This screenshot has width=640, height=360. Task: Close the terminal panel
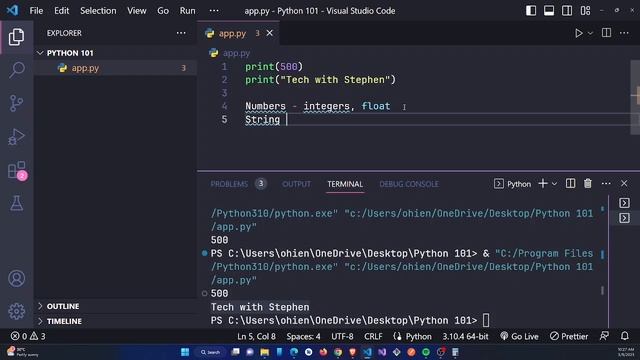pos(624,184)
